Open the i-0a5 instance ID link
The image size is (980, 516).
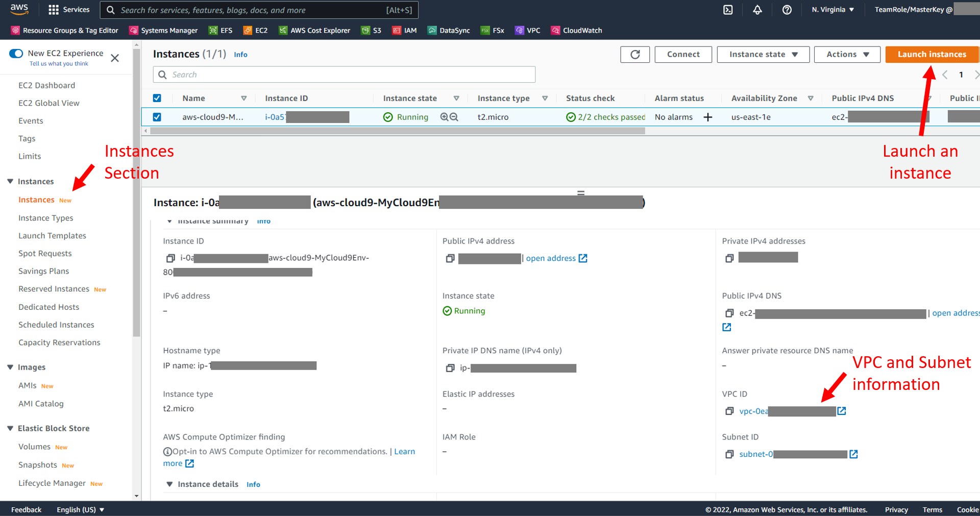coord(275,117)
